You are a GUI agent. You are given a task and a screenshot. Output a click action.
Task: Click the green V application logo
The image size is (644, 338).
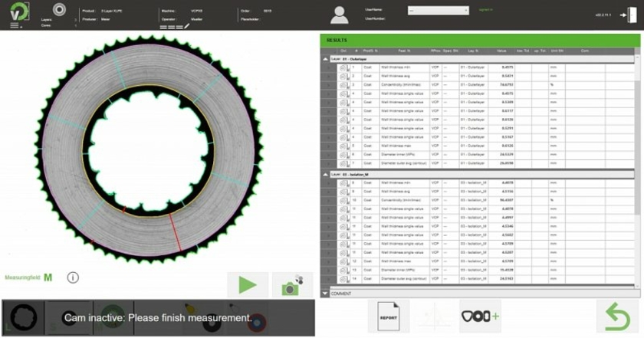click(19, 11)
